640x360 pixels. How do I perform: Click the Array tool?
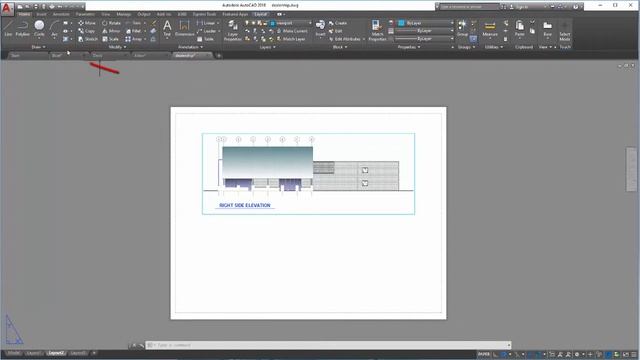pyautogui.click(x=133, y=39)
